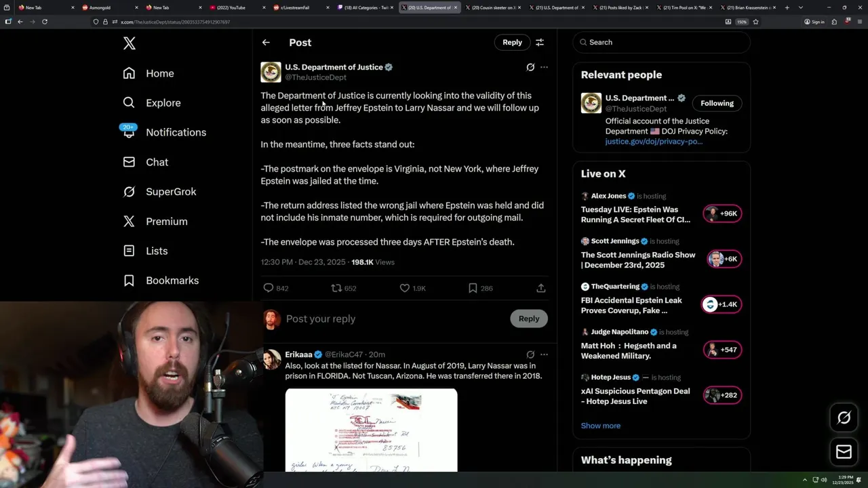868x488 pixels.
Task: Show hidden tray icons chevron
Action: point(805,480)
